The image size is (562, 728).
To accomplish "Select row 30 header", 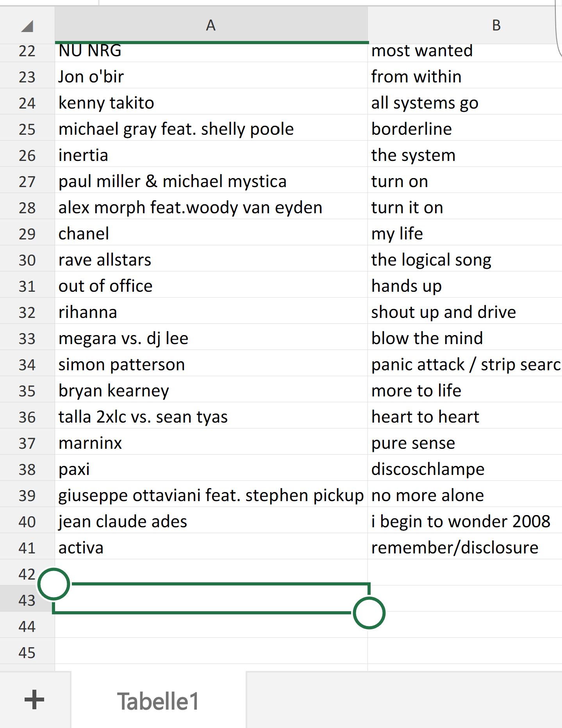I will (x=27, y=260).
